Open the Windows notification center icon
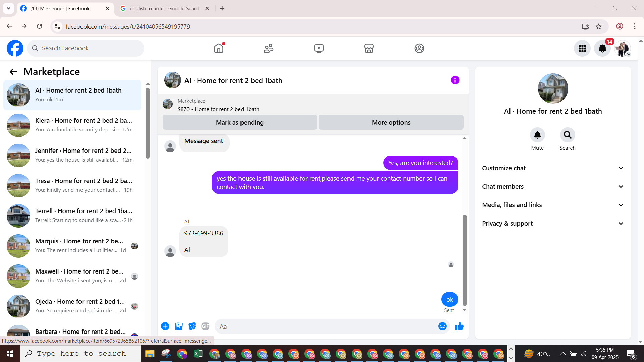Image resolution: width=644 pixels, height=362 pixels. click(631, 354)
